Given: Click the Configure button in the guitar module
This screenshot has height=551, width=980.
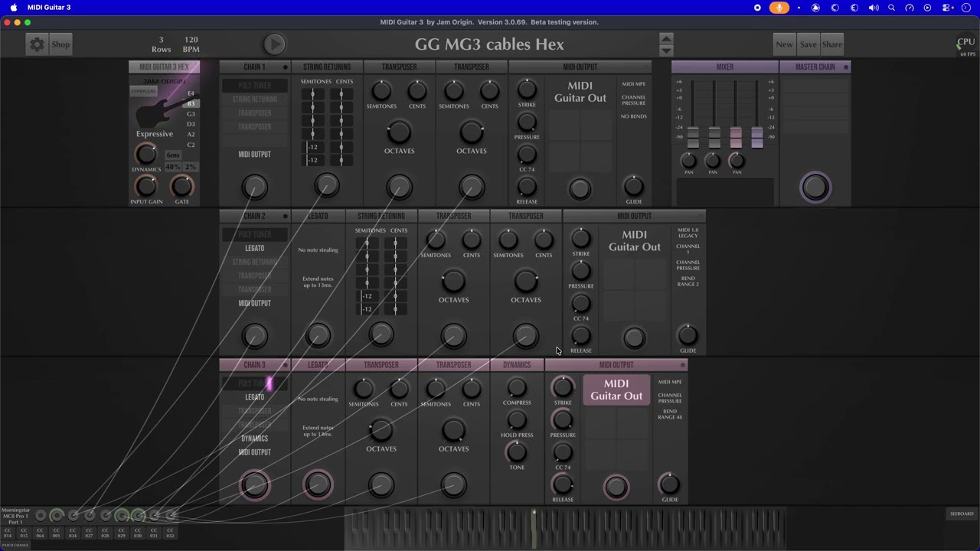Looking at the screenshot, I should [x=143, y=91].
